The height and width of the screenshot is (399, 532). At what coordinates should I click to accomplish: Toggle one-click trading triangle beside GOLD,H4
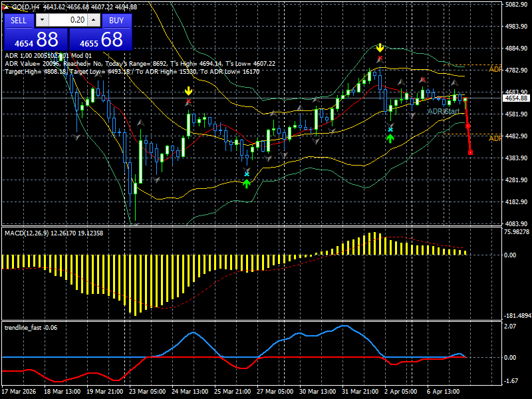(6, 7)
